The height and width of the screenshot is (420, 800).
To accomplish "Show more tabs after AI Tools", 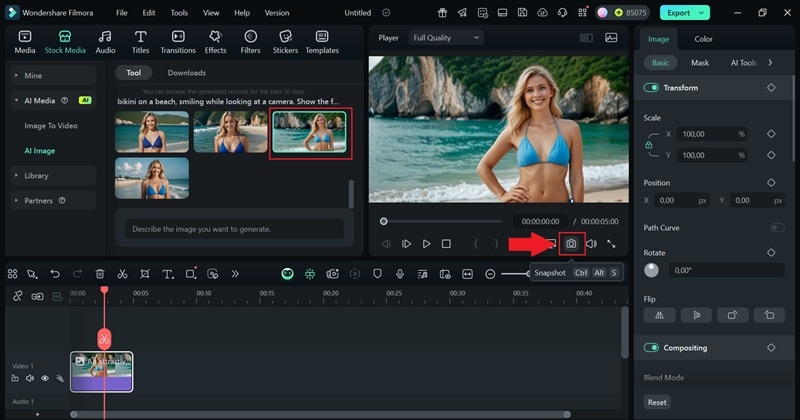I will pos(770,63).
